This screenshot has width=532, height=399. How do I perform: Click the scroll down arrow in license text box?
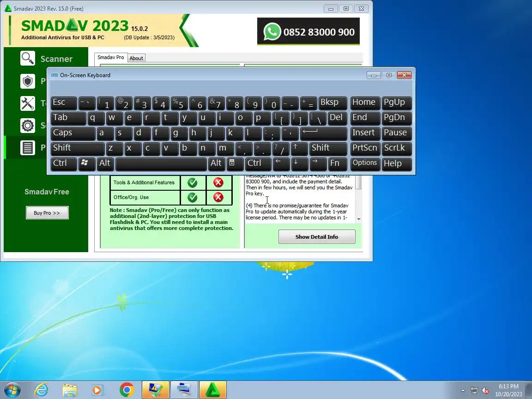click(x=359, y=219)
